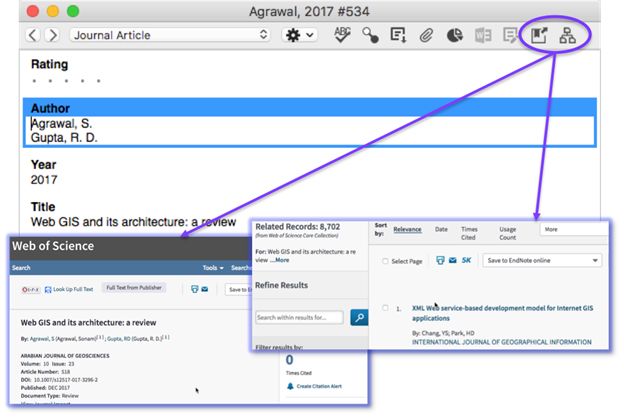Click the pie chart toolbar icon
The height and width of the screenshot is (419, 624).
pyautogui.click(x=454, y=35)
